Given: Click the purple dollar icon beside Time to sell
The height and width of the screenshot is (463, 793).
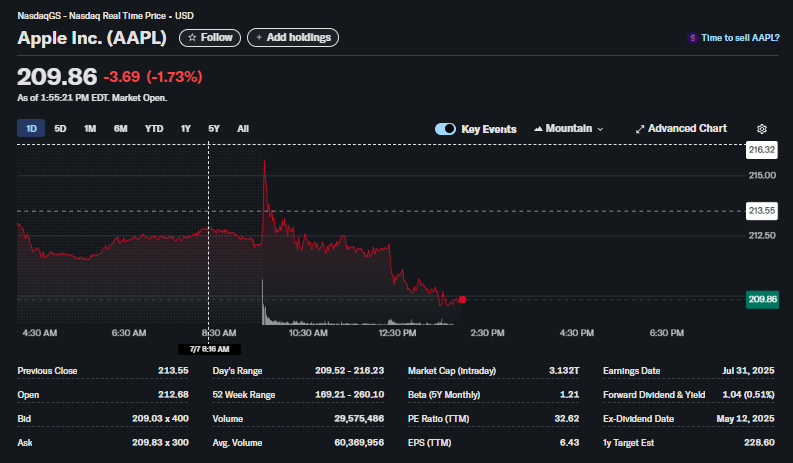Looking at the screenshot, I should (692, 38).
